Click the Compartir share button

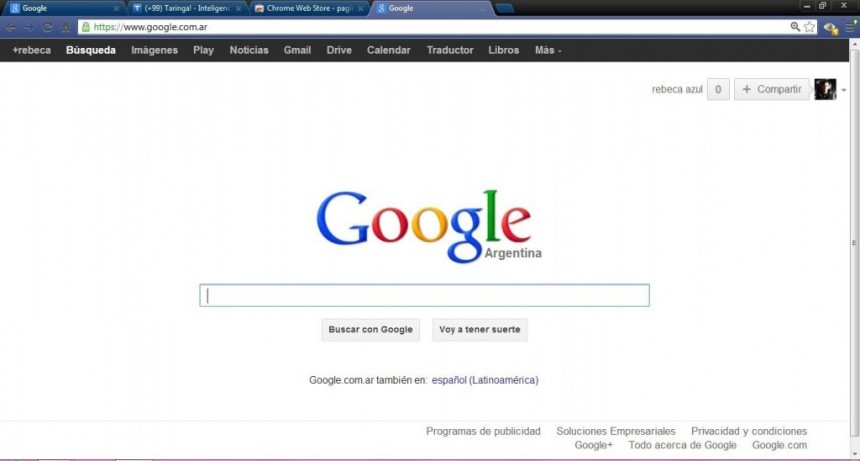(771, 89)
